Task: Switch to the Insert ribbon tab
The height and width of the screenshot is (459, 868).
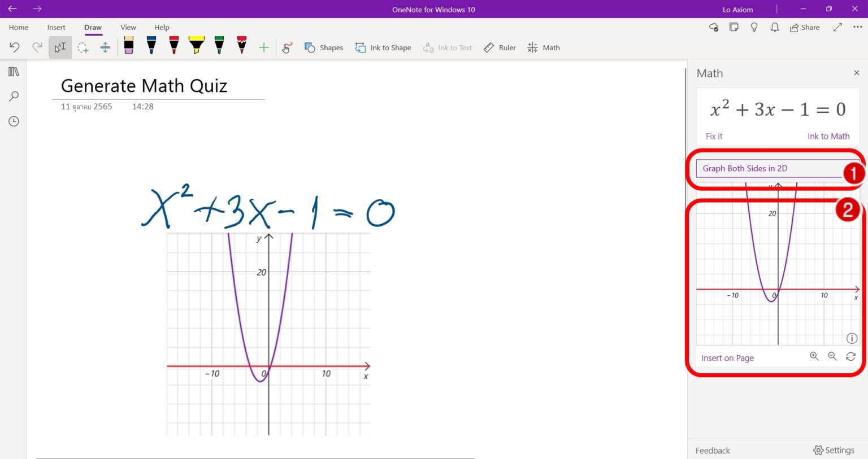Action: [x=56, y=27]
